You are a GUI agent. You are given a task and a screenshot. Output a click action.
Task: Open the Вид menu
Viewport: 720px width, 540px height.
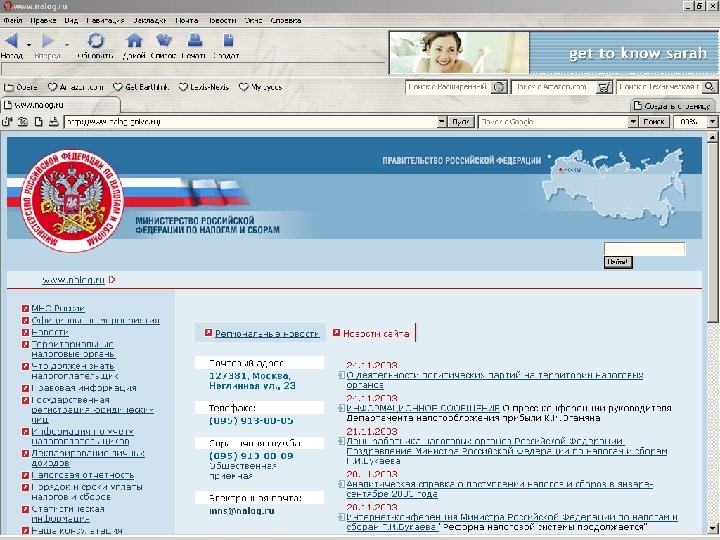[x=71, y=20]
